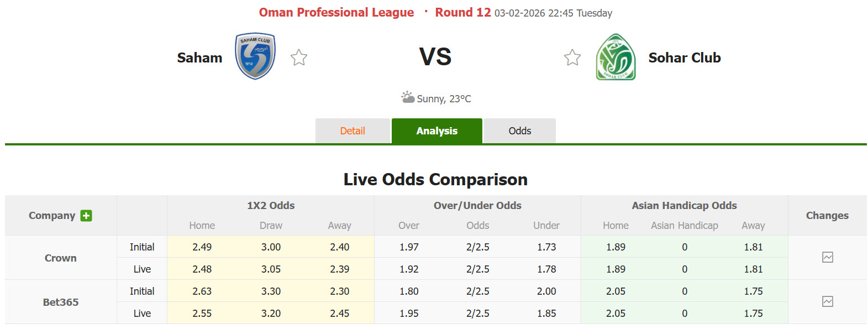Screen dimensions: 868x334
Task: Switch to the Detail tab
Action: [x=353, y=131]
